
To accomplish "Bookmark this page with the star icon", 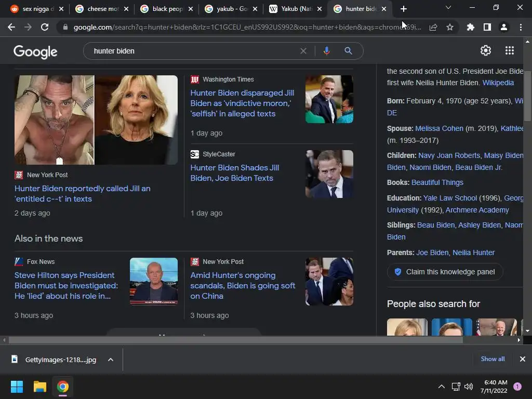I will click(450, 27).
